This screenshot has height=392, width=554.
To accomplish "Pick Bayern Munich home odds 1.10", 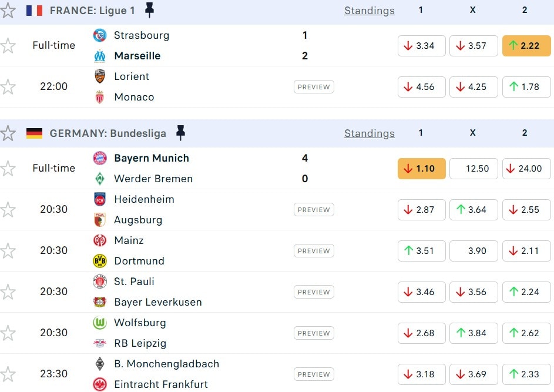I will (x=421, y=169).
